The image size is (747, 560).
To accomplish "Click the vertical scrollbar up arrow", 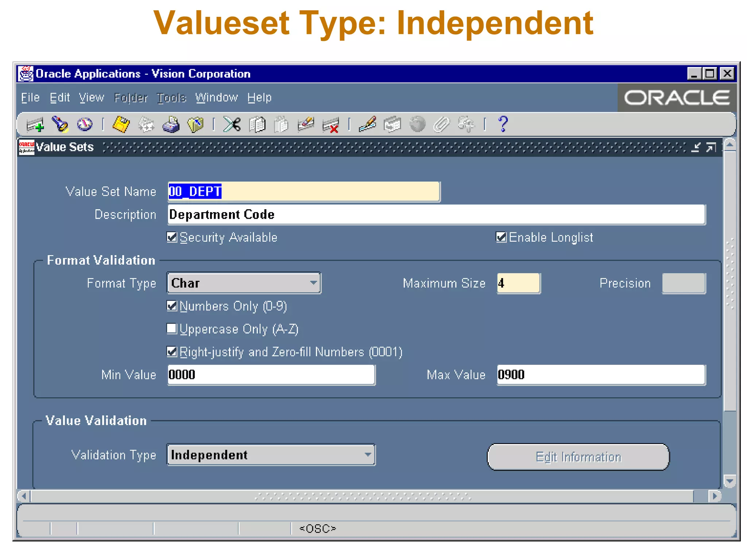I will click(730, 145).
